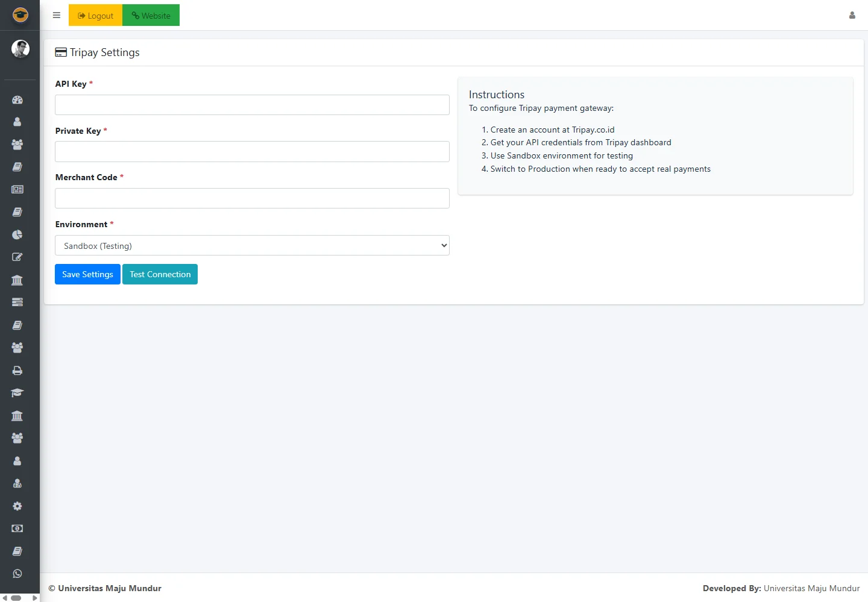Open the user account menu at top right
This screenshot has width=868, height=602.
[x=852, y=16]
